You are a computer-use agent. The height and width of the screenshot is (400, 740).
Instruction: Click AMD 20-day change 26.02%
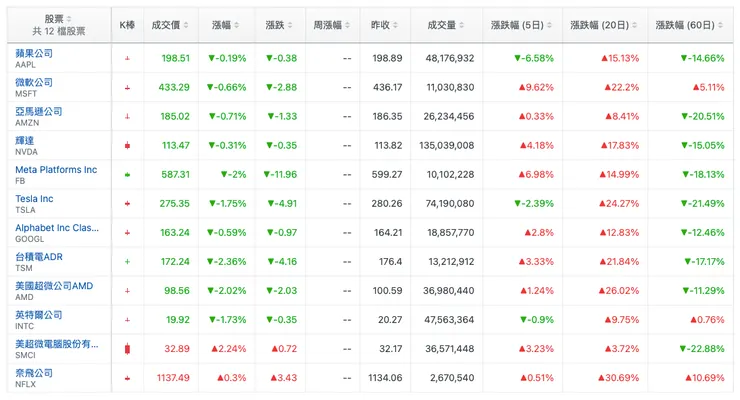[619, 291]
